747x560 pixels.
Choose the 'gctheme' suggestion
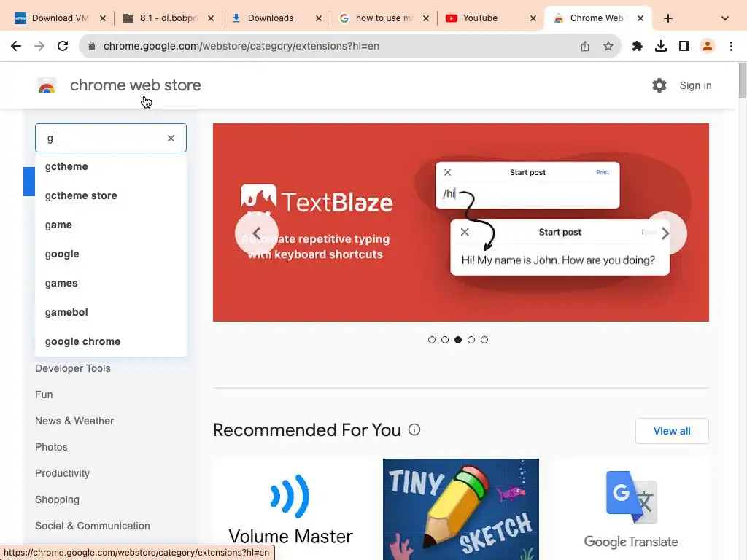point(111,167)
